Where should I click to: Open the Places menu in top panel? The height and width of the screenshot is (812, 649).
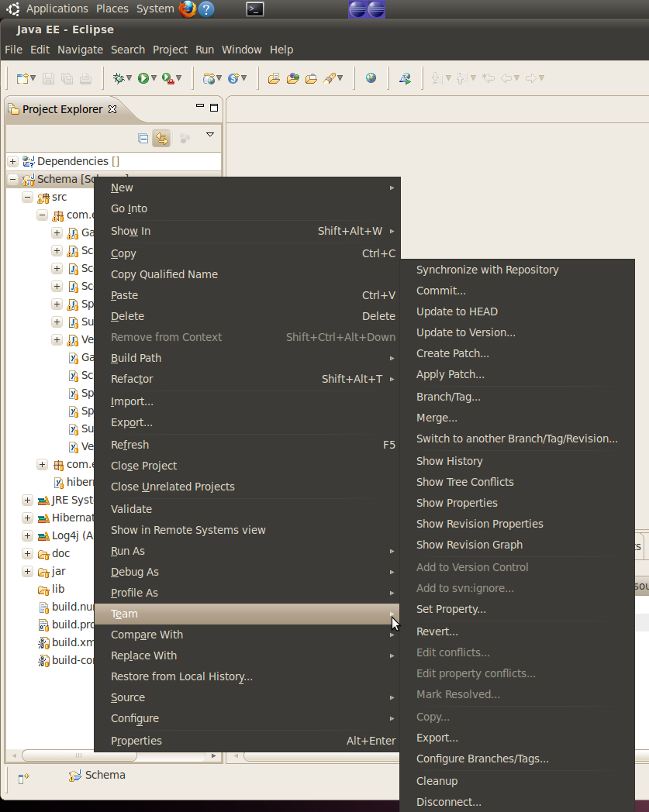pos(112,9)
